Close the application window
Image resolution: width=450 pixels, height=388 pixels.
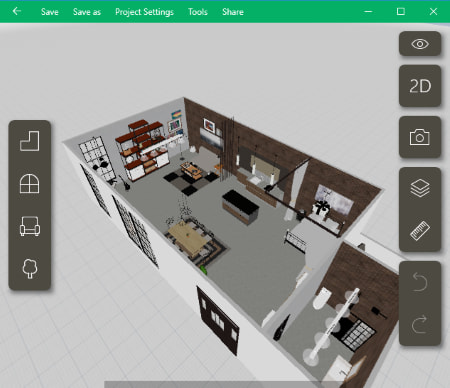433,12
